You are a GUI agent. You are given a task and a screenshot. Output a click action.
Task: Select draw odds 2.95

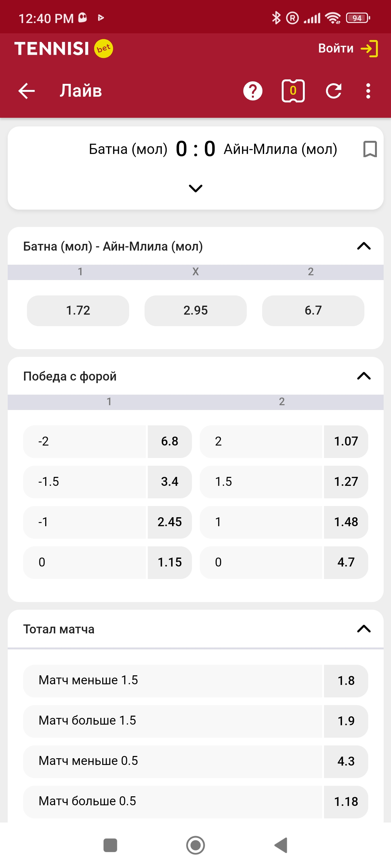[x=195, y=310]
